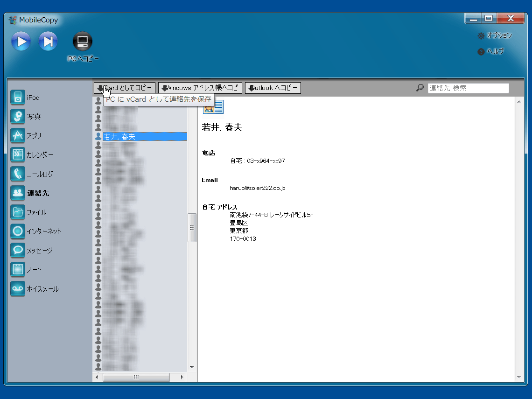The width and height of the screenshot is (532, 399).
Task: Click the blue skip-to-next button
Action: coord(48,42)
